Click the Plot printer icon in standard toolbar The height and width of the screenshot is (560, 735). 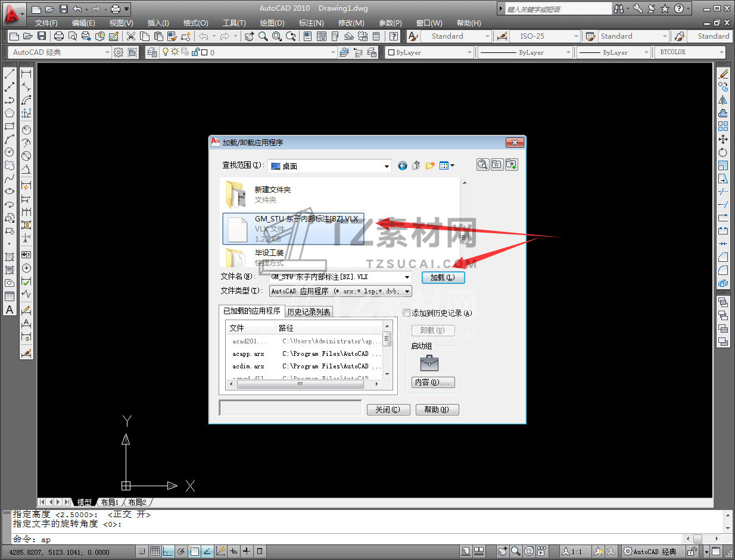[x=59, y=36]
